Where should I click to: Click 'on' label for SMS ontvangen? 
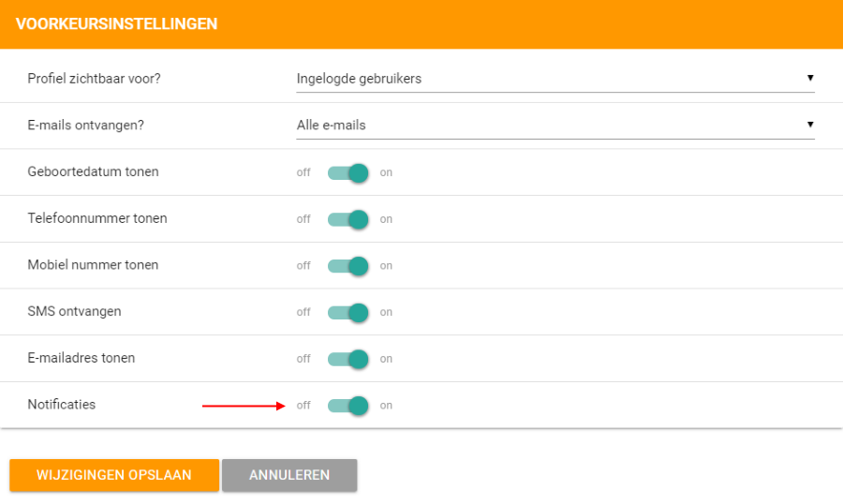[x=386, y=313]
